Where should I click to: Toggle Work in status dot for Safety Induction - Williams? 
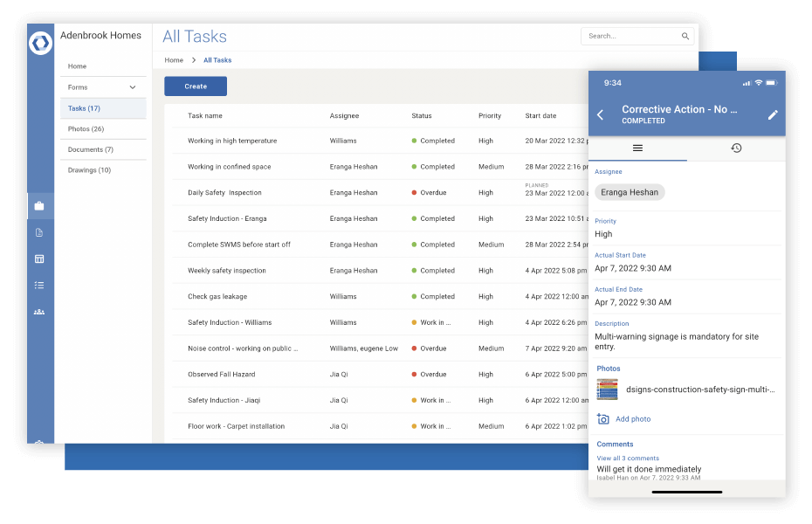coord(414,322)
